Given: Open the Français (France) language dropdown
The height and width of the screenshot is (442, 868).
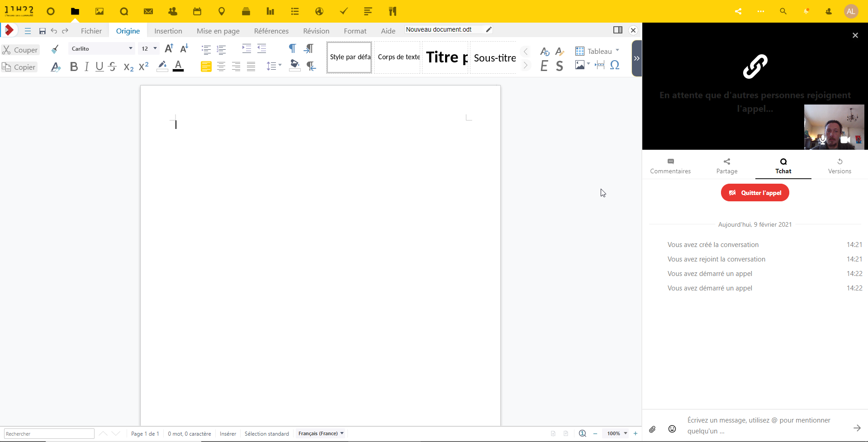Looking at the screenshot, I should [x=321, y=433].
